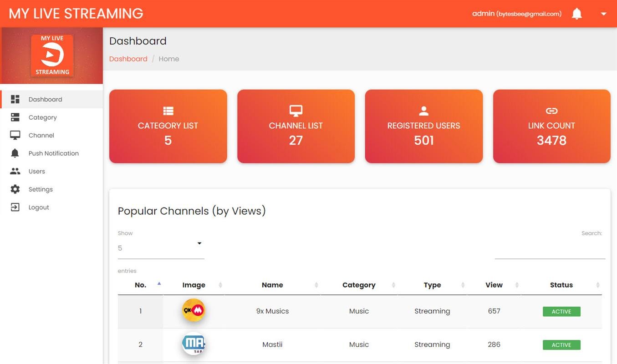This screenshot has width=617, height=364.
Task: Select the Dashboard icon in the sidebar
Action: click(15, 99)
